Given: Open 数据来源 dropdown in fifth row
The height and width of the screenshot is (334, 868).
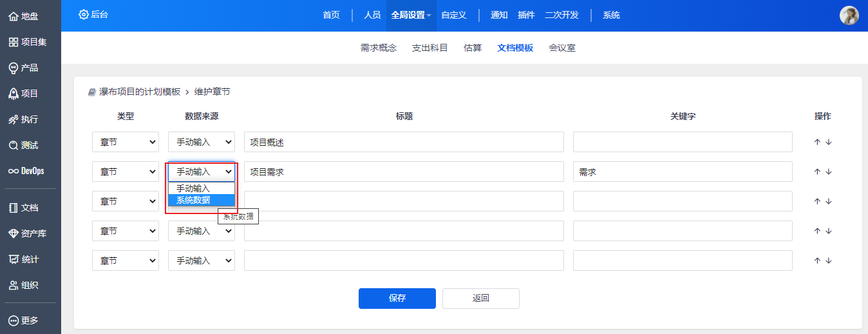Looking at the screenshot, I should click(x=202, y=260).
